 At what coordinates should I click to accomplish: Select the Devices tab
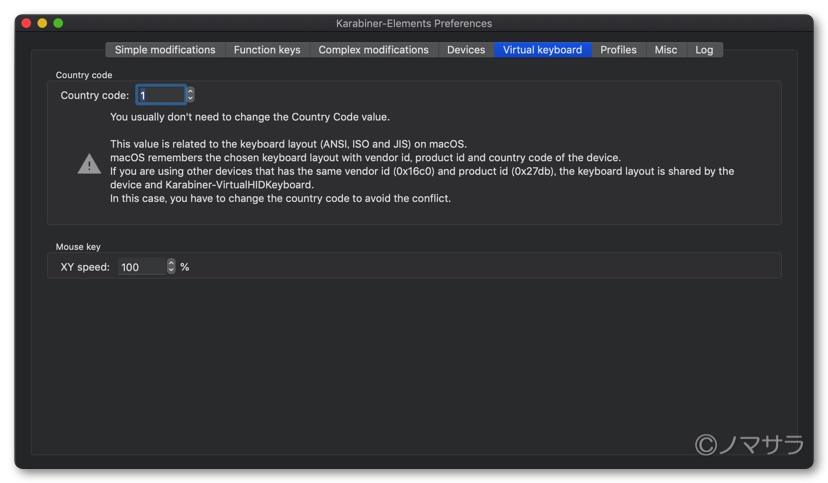tap(466, 50)
